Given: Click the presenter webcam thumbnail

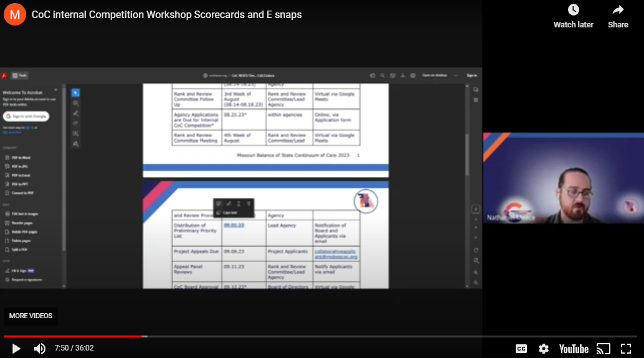Looking at the screenshot, I should pyautogui.click(x=564, y=178).
